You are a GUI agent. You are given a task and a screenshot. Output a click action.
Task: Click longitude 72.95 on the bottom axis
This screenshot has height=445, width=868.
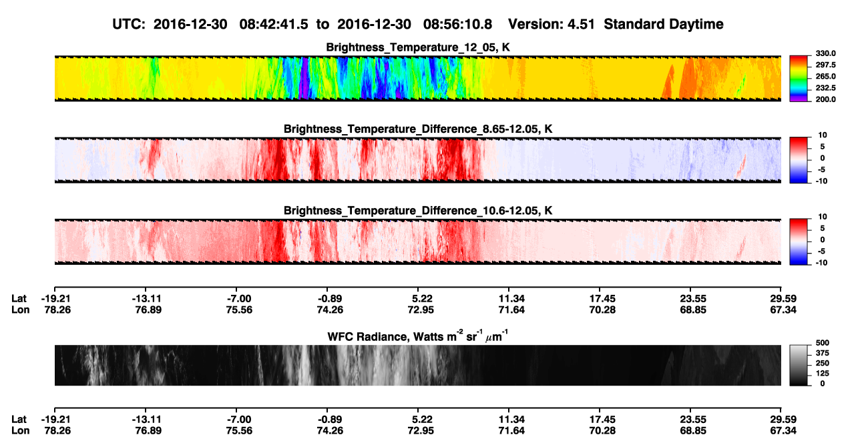pyautogui.click(x=422, y=430)
